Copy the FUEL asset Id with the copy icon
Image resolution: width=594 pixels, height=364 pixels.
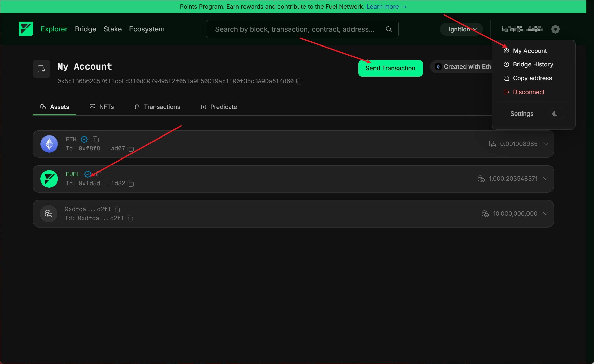(x=131, y=184)
